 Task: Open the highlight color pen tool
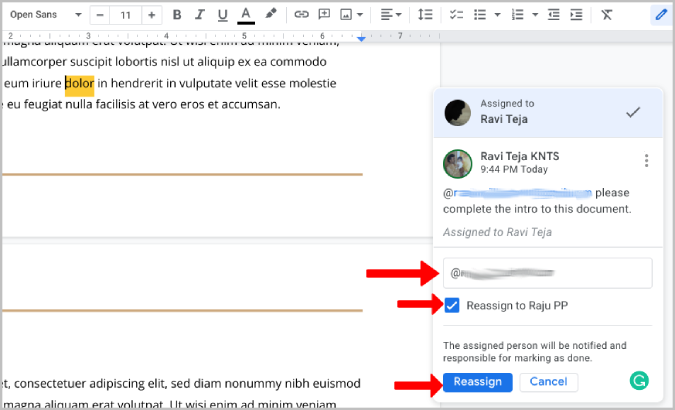[271, 15]
